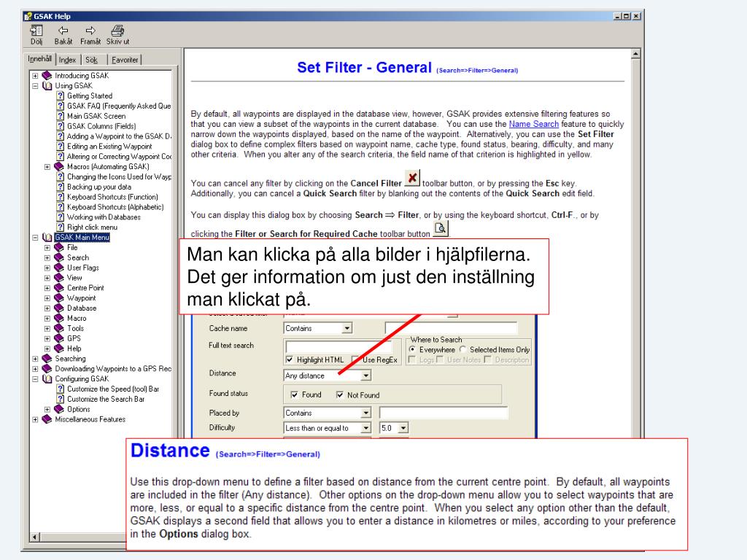Screen dimensions: 747x560
Task: Open the Difficulty Less than or equal to dropdown
Action: [x=365, y=428]
